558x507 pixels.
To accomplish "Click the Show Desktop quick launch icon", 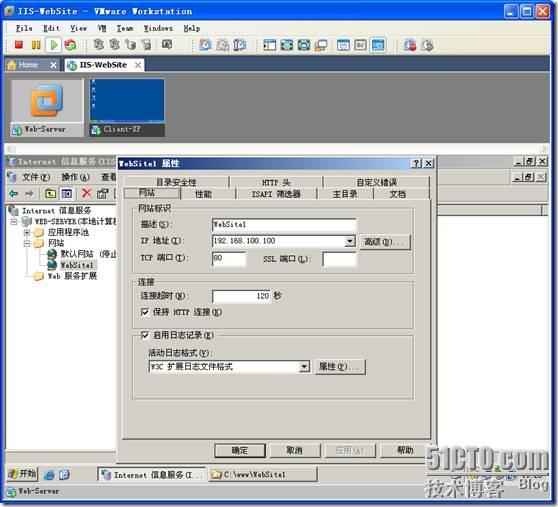I will click(64, 474).
